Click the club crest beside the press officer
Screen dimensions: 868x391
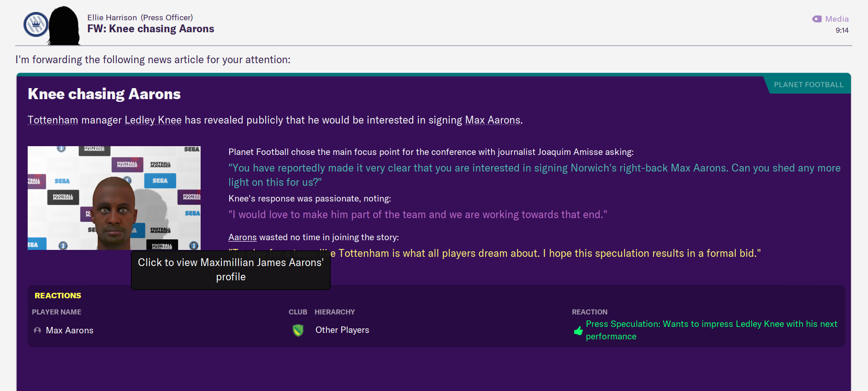coord(36,25)
